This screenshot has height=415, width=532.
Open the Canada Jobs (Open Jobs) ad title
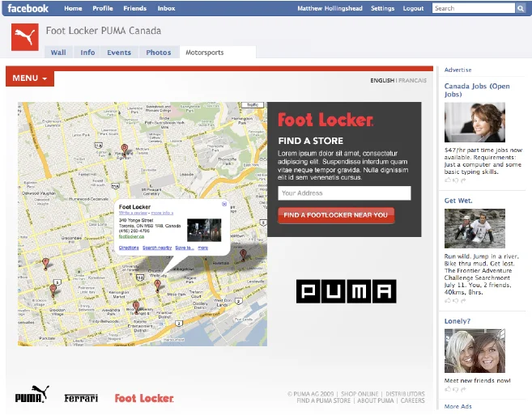477,90
